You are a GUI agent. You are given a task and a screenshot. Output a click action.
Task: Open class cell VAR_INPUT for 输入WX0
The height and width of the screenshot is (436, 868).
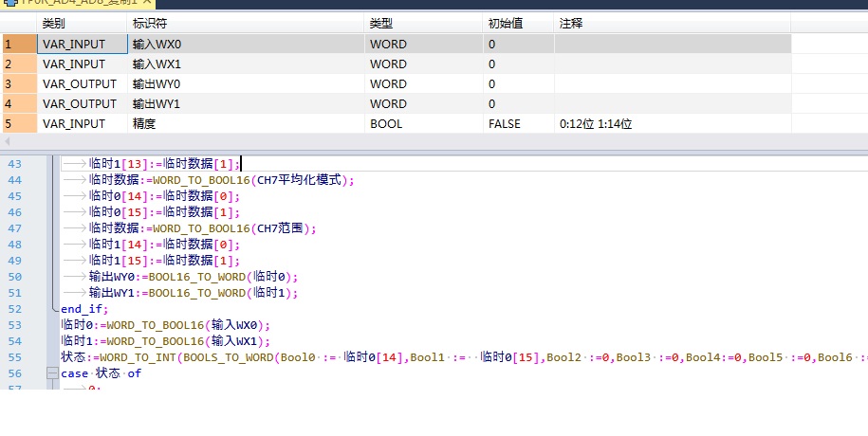83,44
